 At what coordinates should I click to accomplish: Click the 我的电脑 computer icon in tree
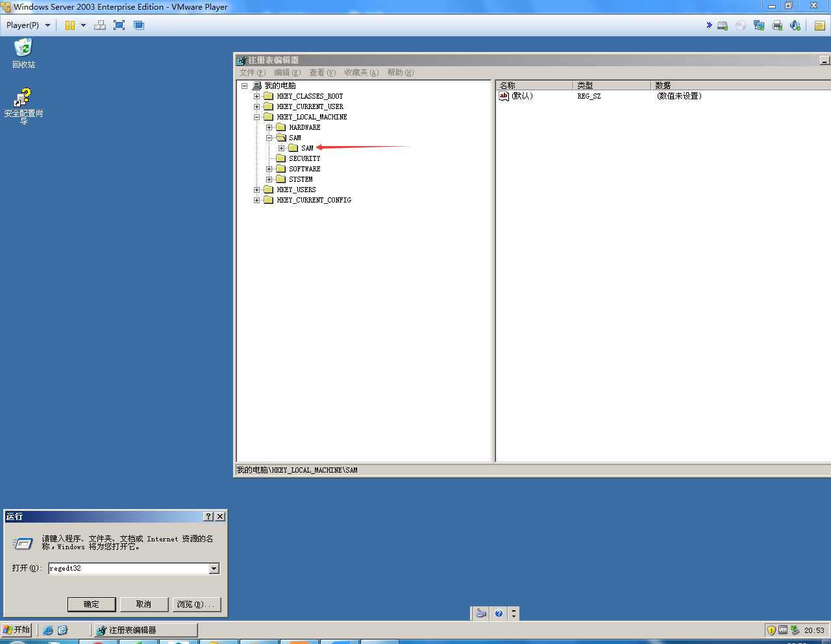tap(257, 86)
